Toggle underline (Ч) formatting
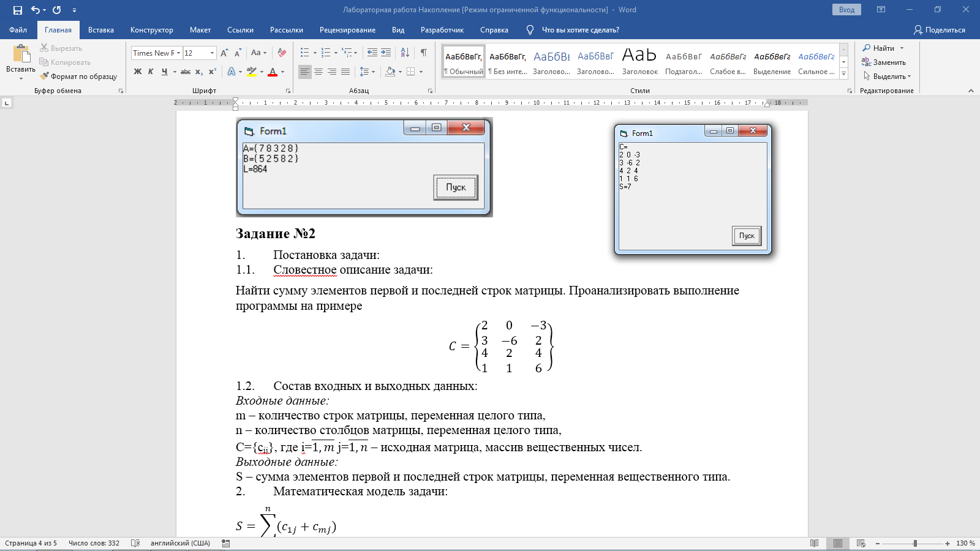980x551 pixels. pos(164,72)
